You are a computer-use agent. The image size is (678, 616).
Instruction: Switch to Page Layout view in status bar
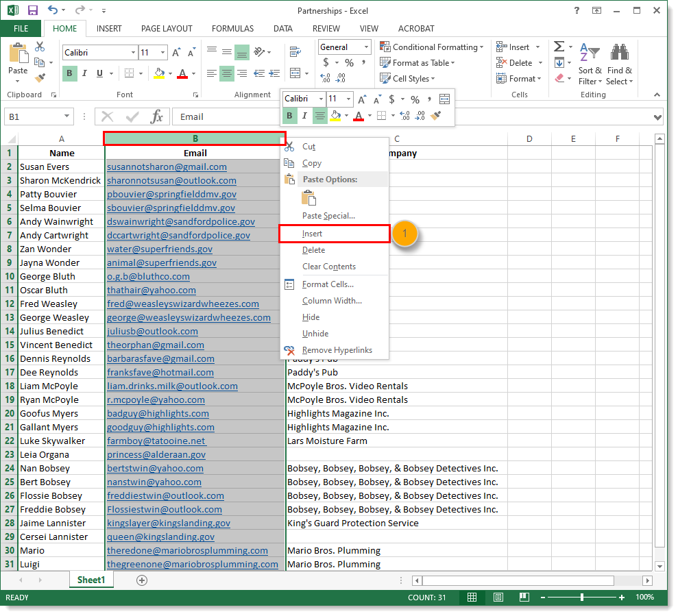498,597
